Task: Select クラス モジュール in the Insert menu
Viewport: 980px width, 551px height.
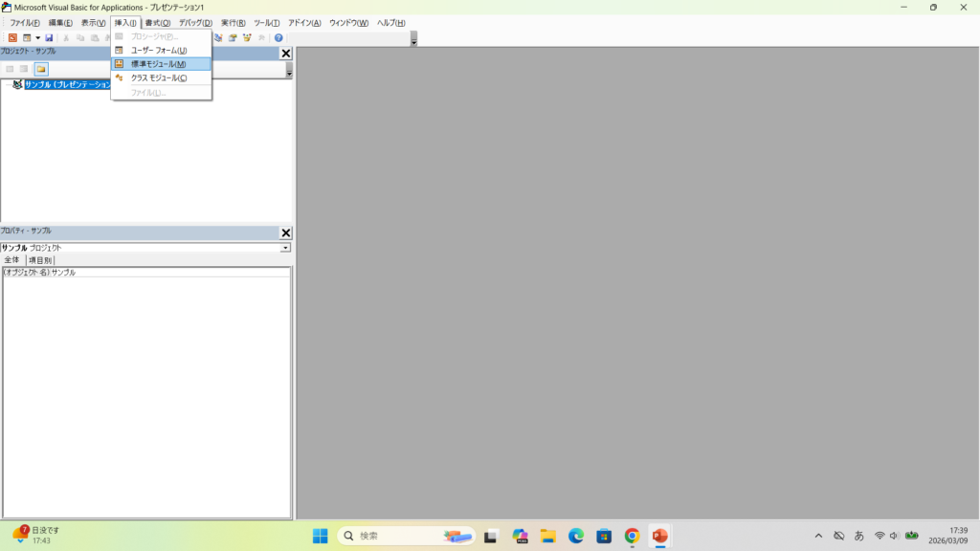Action: pos(159,78)
